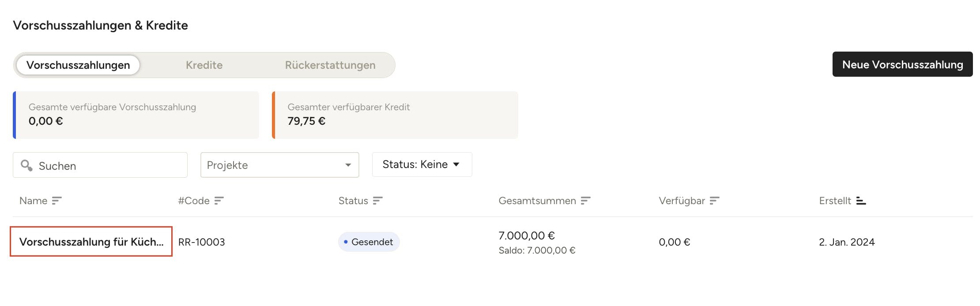This screenshot has width=980, height=306.
Task: Click Gesamte verfügbare Vorschusszahlung summary card
Action: click(x=136, y=115)
